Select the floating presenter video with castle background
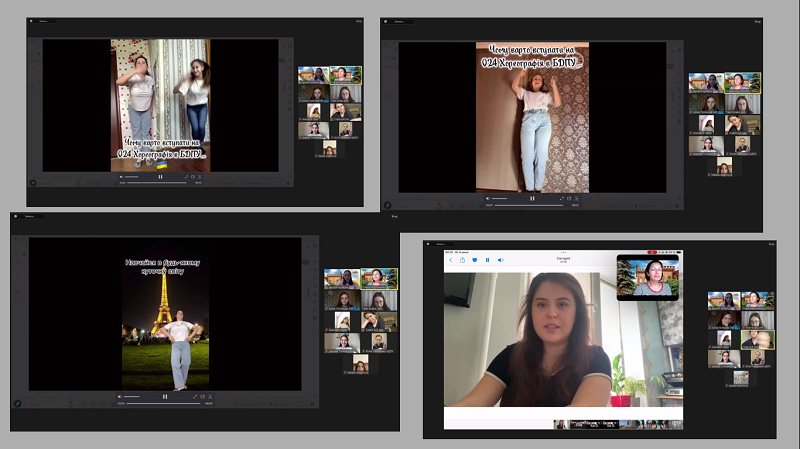 click(647, 277)
